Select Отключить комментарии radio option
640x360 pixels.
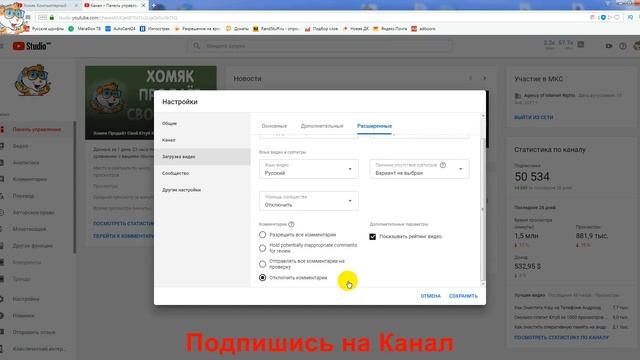click(x=262, y=278)
